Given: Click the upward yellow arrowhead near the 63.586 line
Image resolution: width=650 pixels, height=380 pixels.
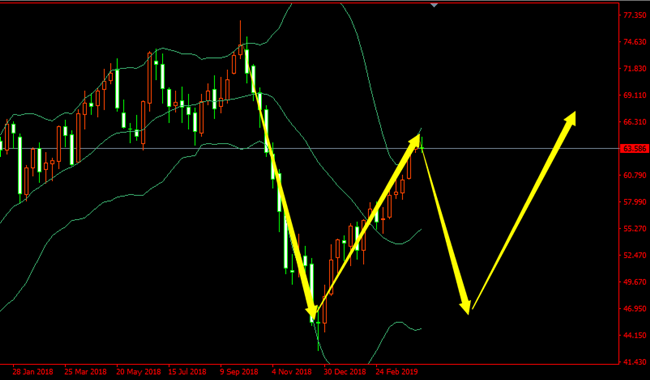Looking at the screenshot, I should click(x=415, y=140).
